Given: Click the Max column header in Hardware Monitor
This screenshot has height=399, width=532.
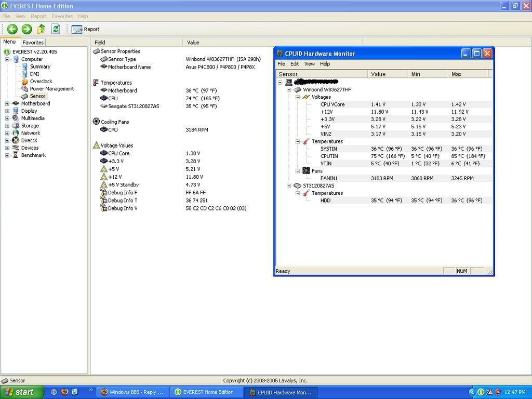Looking at the screenshot, I should tap(468, 74).
